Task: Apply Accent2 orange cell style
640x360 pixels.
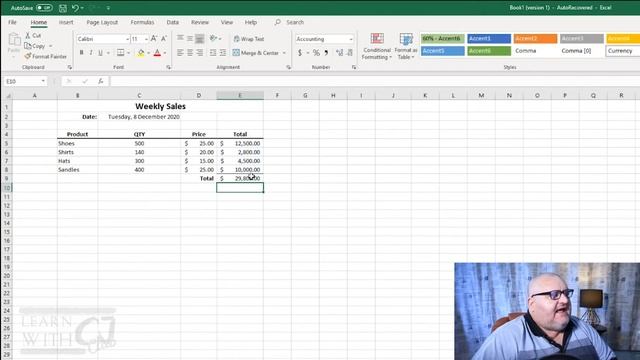Action: click(x=535, y=38)
